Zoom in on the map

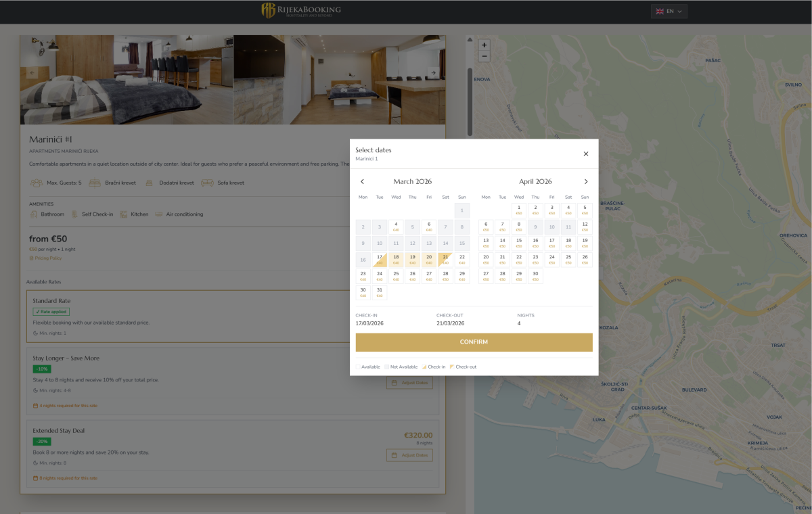[x=484, y=45]
